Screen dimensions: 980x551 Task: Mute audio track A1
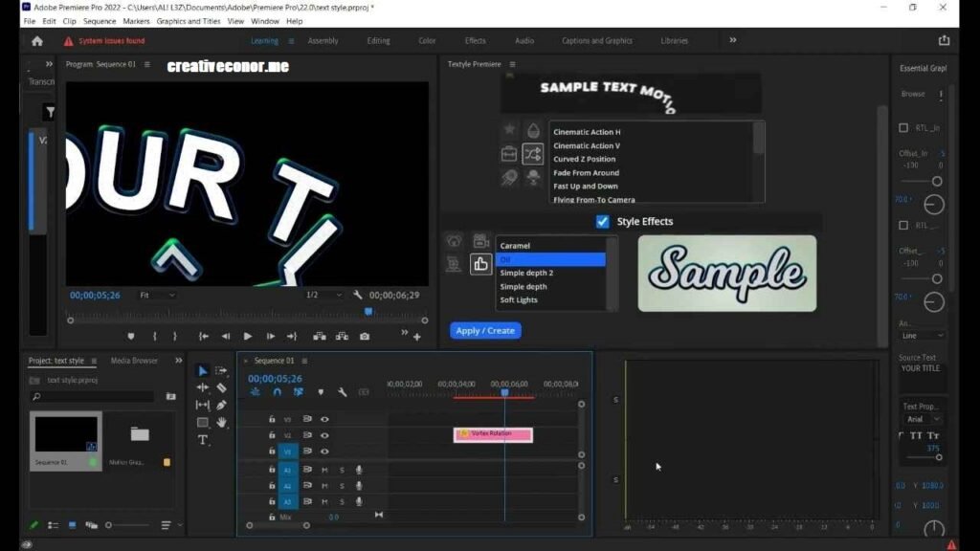324,470
